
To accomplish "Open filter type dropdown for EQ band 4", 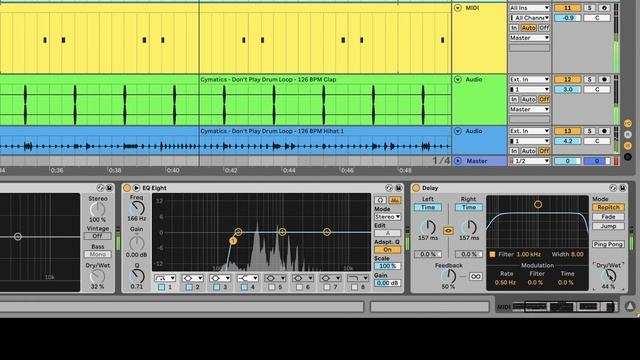I will [x=248, y=278].
